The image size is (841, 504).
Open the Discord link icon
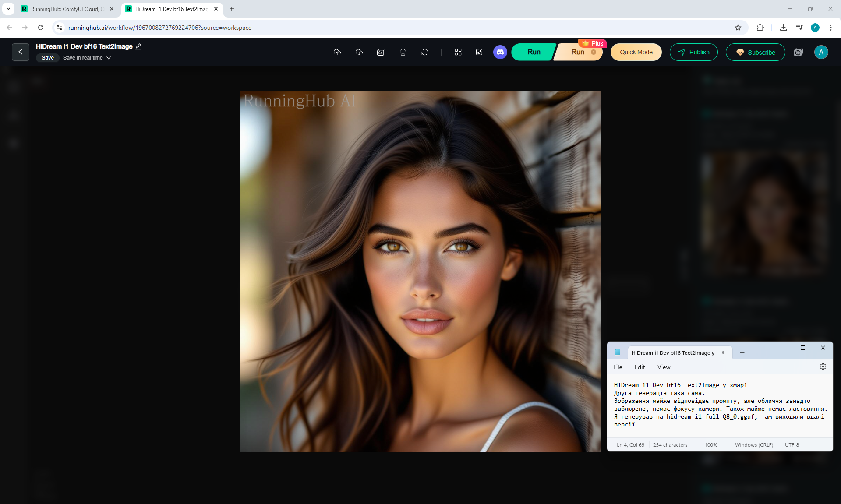click(x=500, y=52)
